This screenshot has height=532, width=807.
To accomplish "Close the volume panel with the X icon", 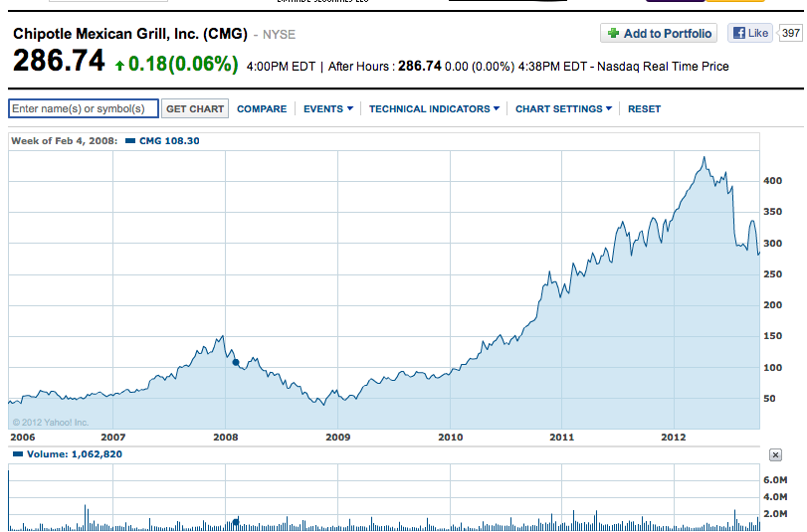I will pos(775,454).
